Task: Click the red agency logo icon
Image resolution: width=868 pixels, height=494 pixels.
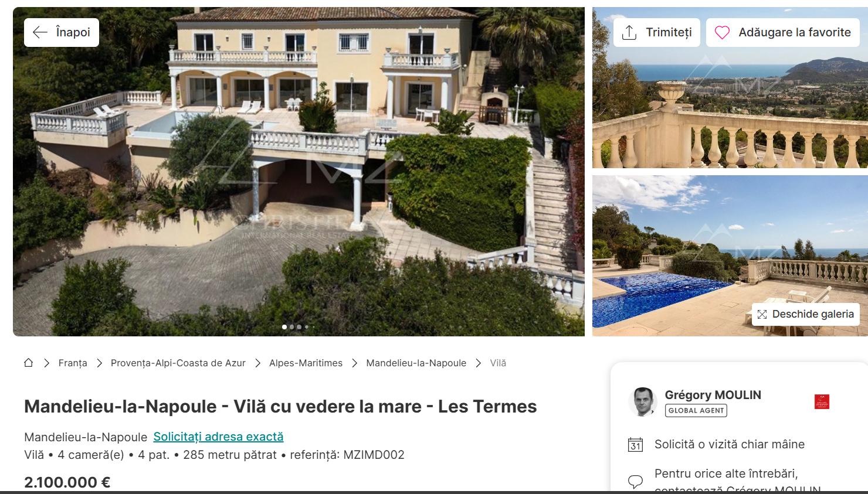Action: tap(822, 401)
